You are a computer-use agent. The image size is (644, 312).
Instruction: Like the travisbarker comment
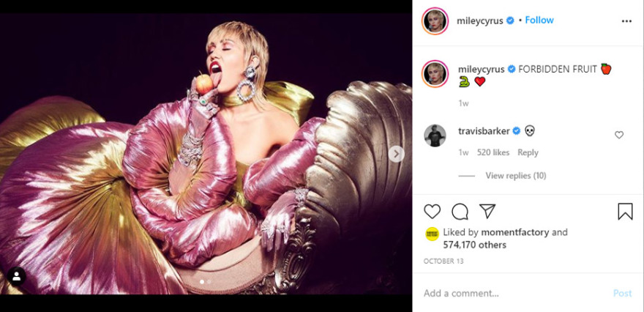[x=619, y=135]
